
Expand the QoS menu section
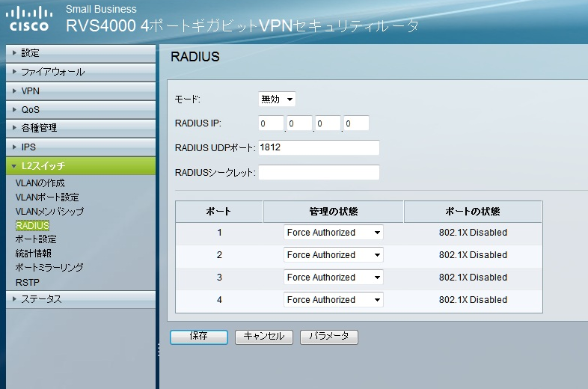pyautogui.click(x=81, y=109)
